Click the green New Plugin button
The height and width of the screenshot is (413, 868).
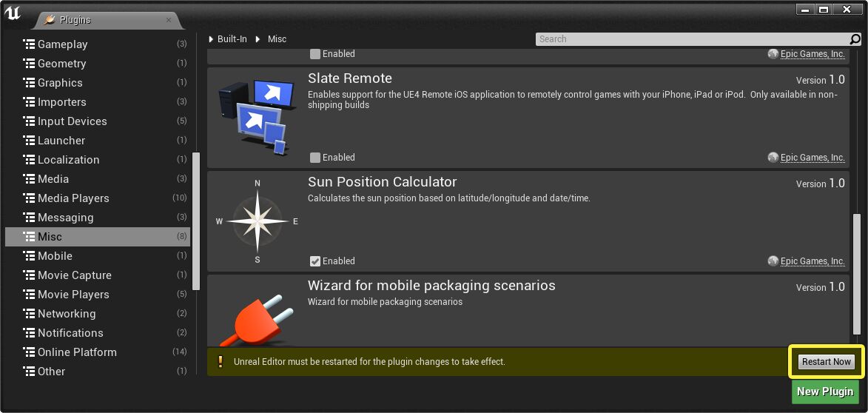point(825,392)
